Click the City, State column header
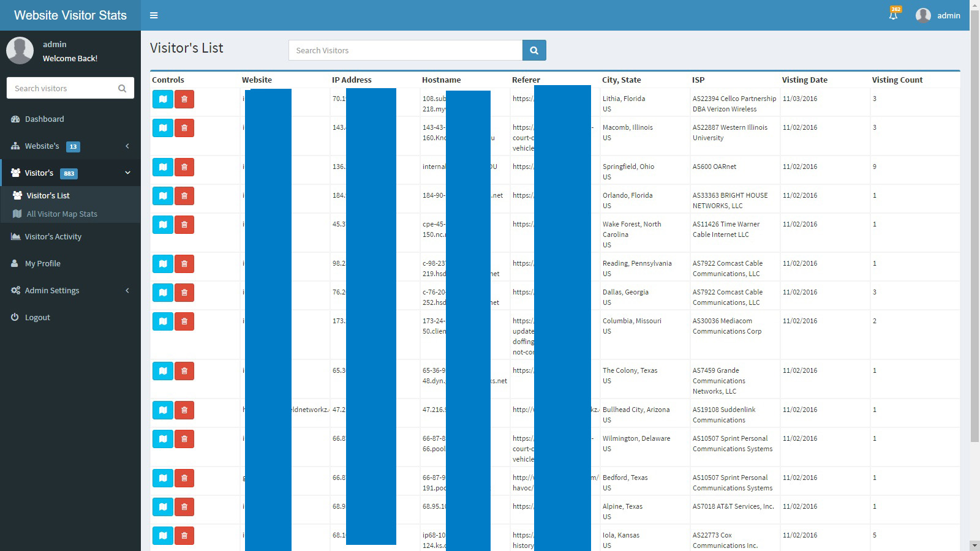The width and height of the screenshot is (980, 551). 621,80
